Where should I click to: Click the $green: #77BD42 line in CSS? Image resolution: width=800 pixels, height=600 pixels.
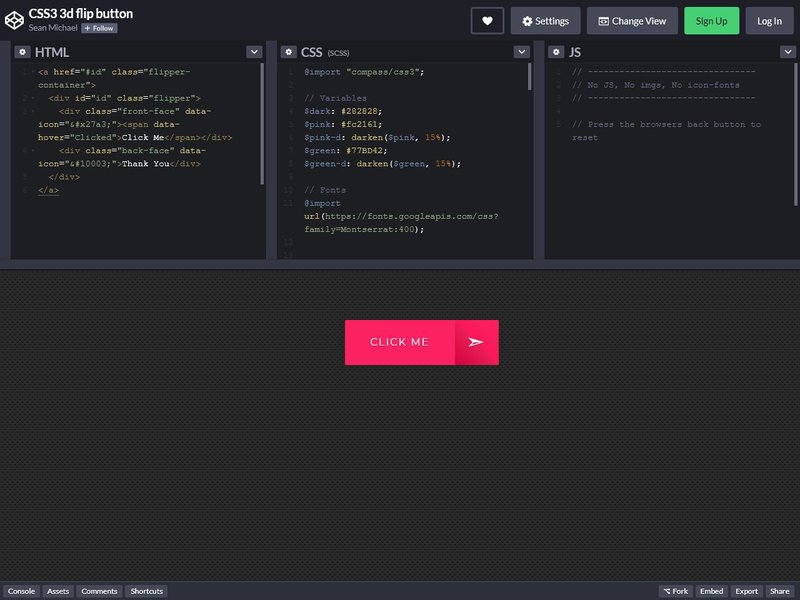coord(346,151)
